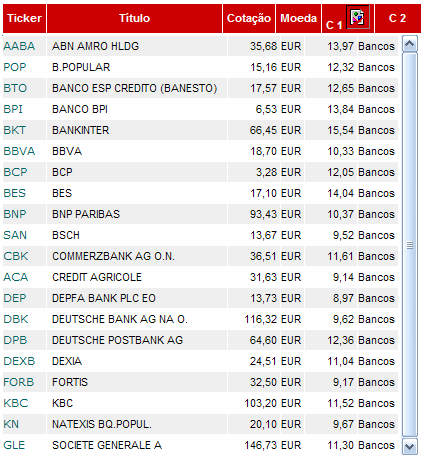
Task: Sort by the Ticker column header
Action: point(24,18)
